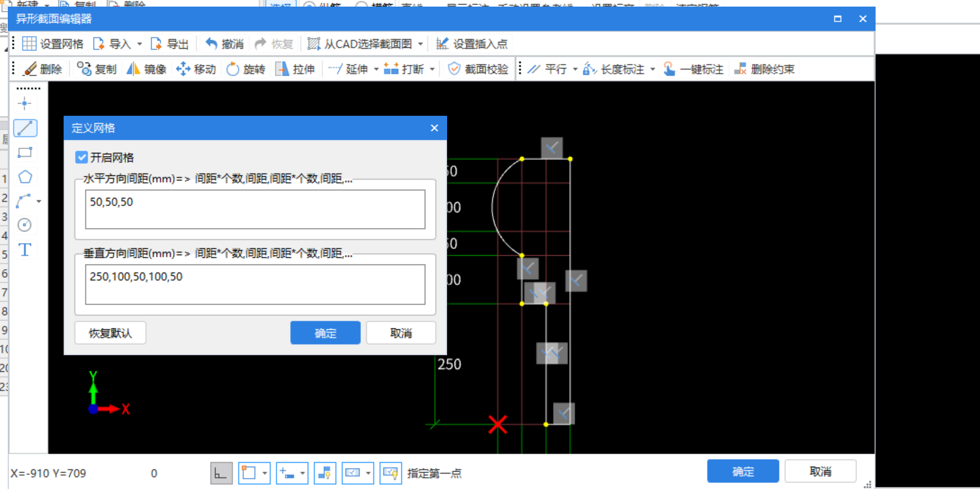Click the 导出 export button
Image resolution: width=980 pixels, height=489 pixels.
click(x=170, y=44)
